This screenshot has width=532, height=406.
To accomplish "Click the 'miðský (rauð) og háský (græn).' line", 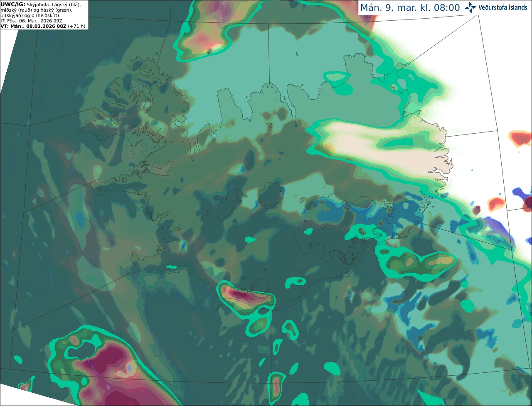I will [x=37, y=10].
